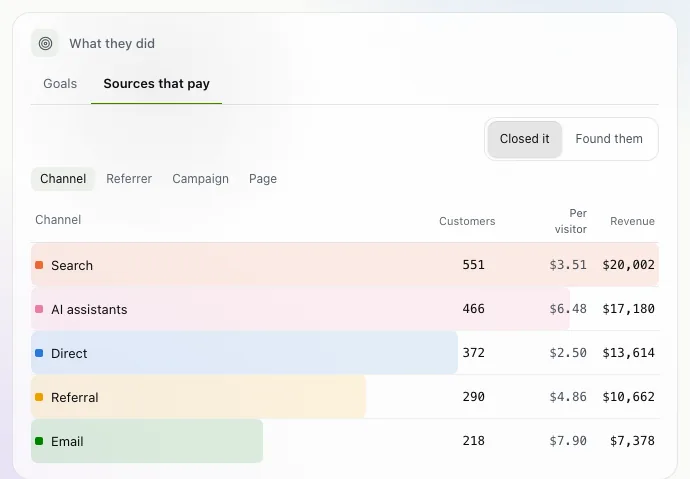This screenshot has width=690, height=479.
Task: Click the 466 customers value
Action: point(473,309)
